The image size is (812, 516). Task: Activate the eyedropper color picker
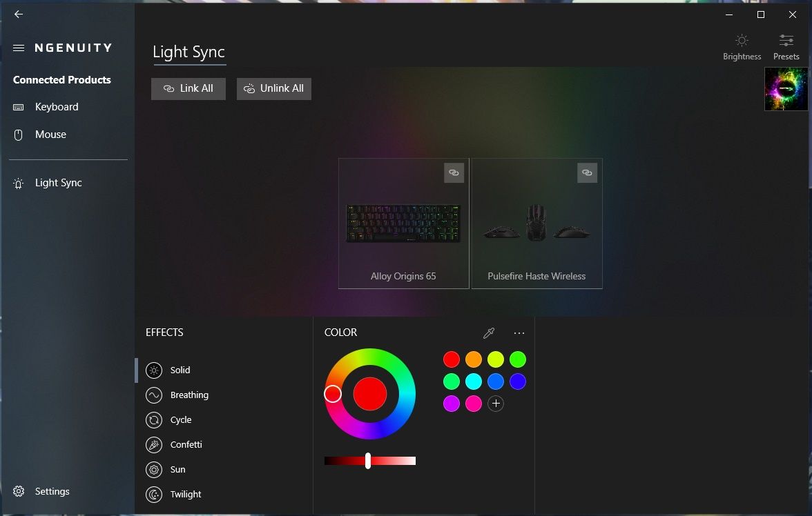tap(488, 333)
